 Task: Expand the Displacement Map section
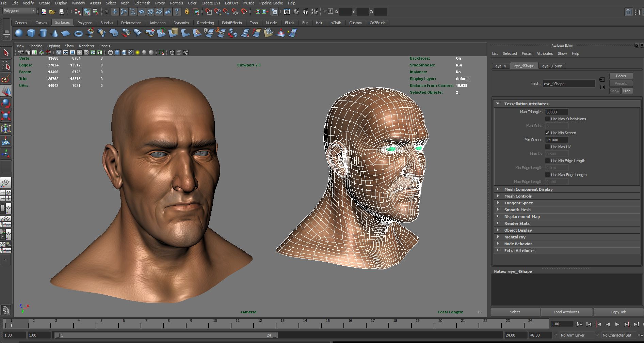(x=498, y=216)
